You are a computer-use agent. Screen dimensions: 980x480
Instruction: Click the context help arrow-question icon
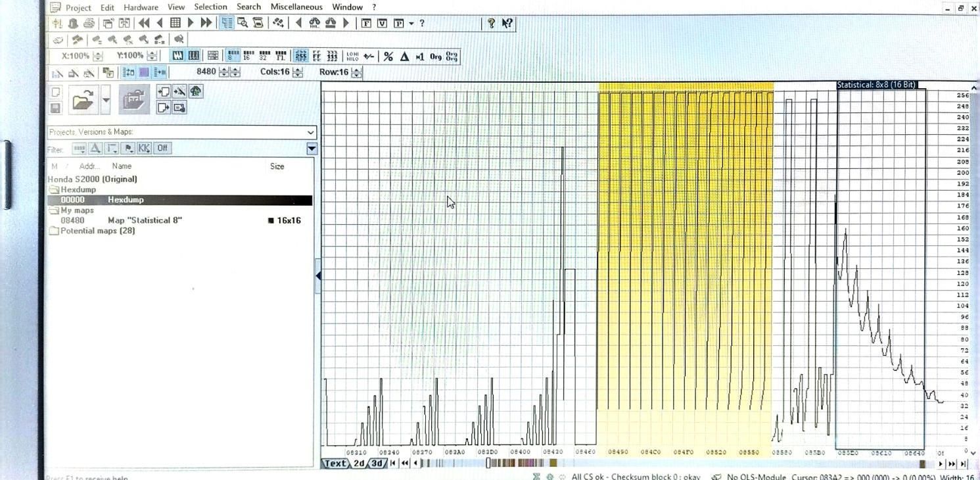pyautogui.click(x=507, y=23)
